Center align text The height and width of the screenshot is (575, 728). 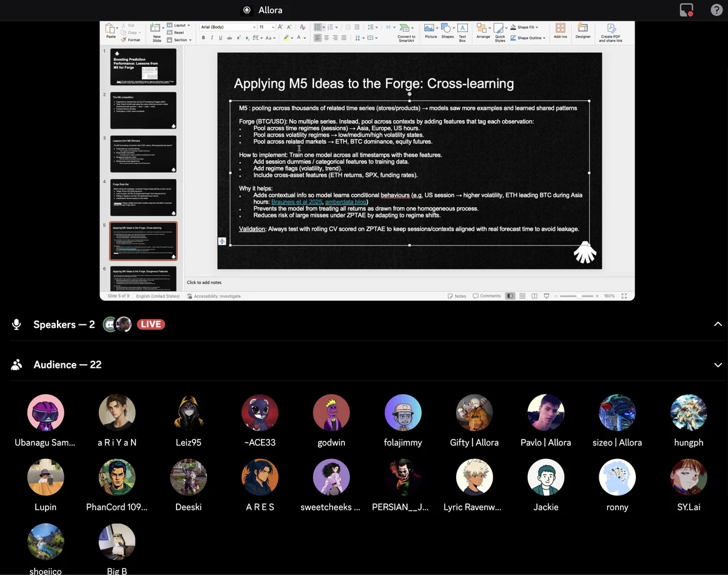[326, 38]
